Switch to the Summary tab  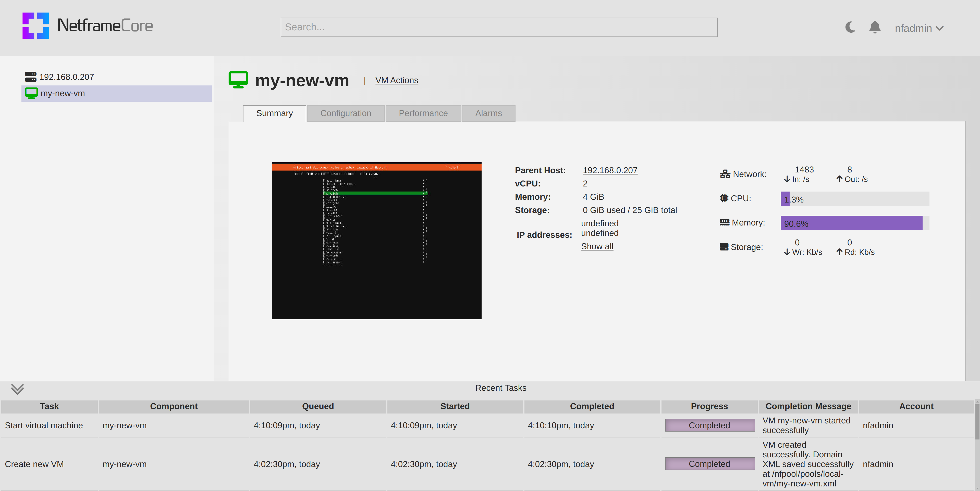(x=274, y=113)
